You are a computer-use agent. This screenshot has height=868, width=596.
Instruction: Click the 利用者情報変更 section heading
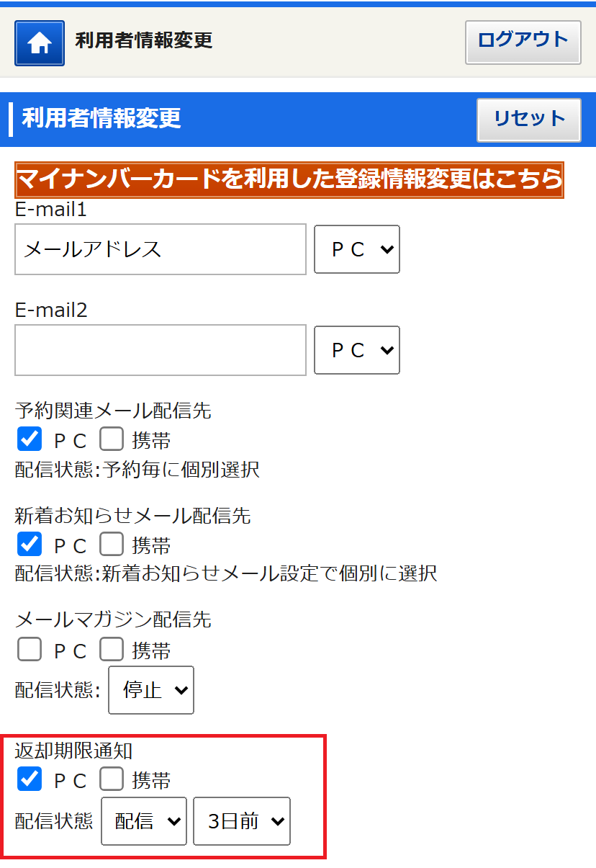pos(101,118)
